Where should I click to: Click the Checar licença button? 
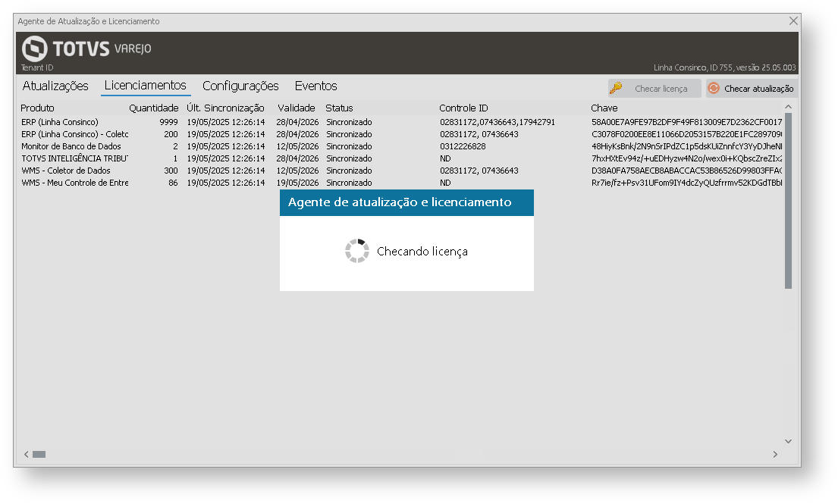tap(654, 89)
